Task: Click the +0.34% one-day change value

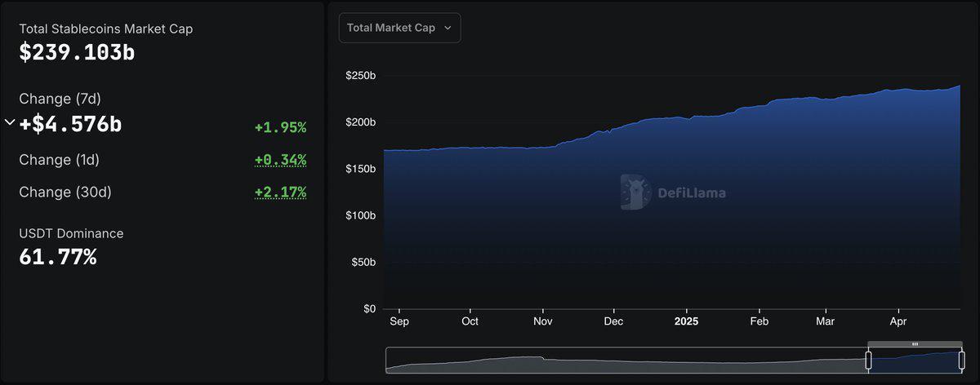Action: pos(280,160)
